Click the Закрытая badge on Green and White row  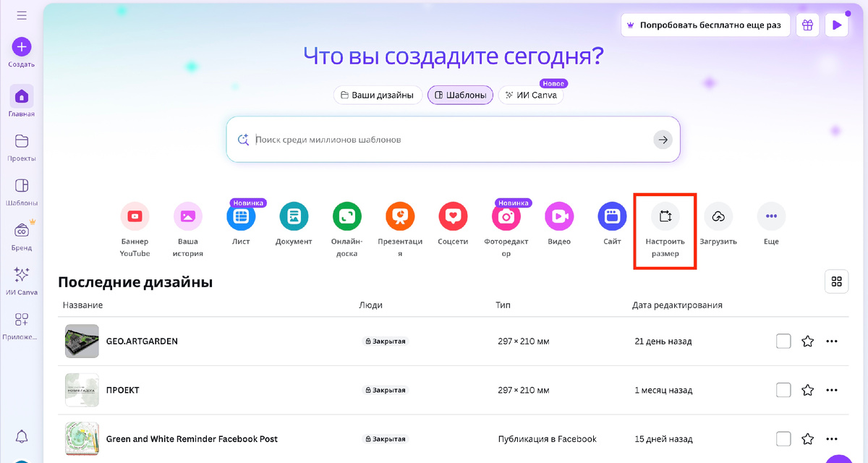[x=386, y=438]
